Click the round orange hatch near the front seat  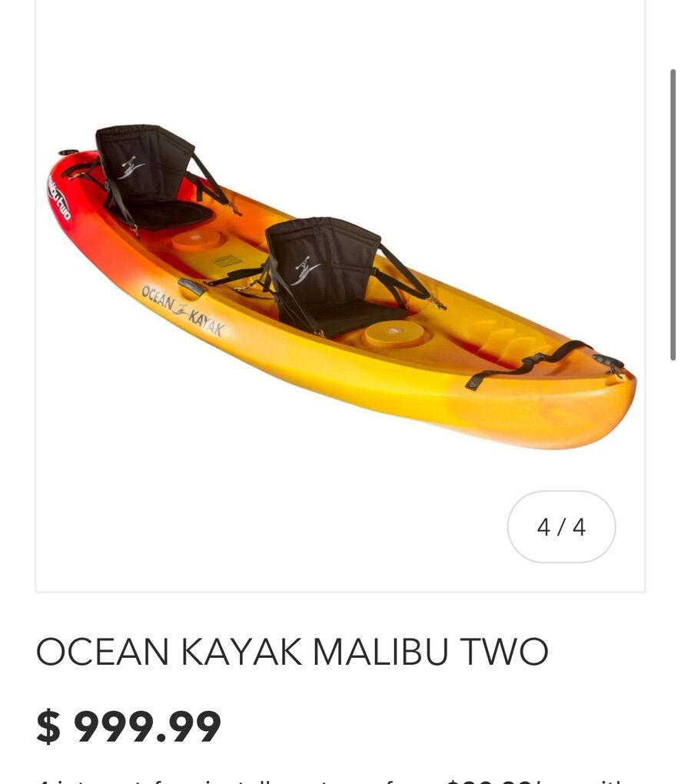click(x=393, y=334)
